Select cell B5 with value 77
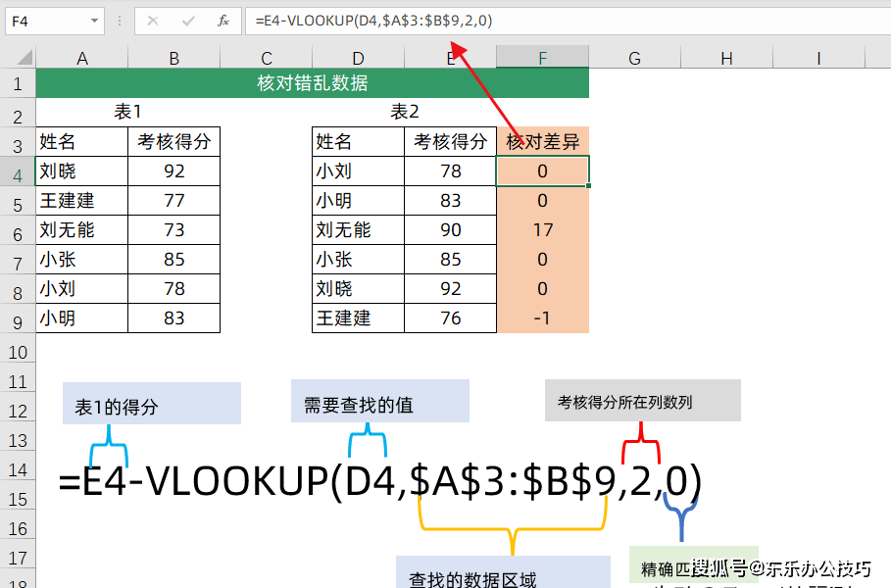 [x=173, y=201]
